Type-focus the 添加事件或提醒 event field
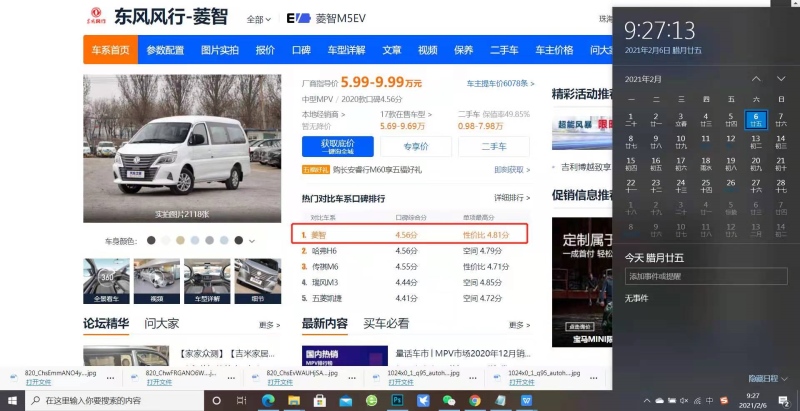 (x=706, y=276)
